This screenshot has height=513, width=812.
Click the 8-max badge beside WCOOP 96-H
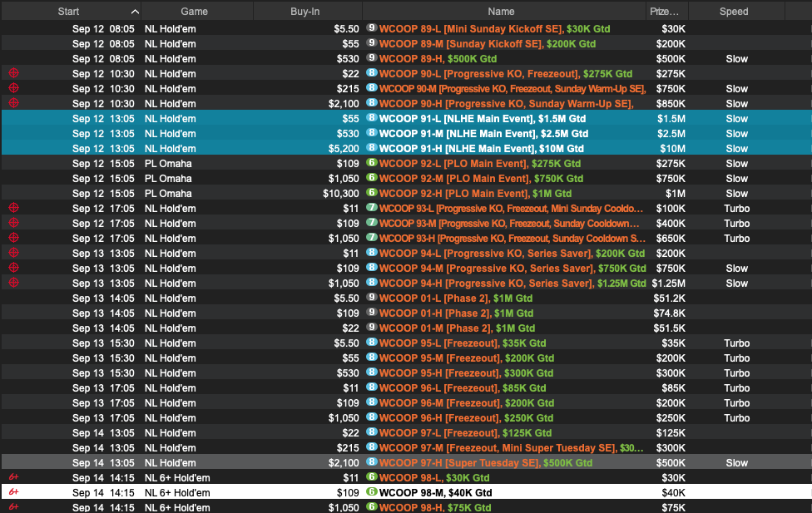click(371, 417)
